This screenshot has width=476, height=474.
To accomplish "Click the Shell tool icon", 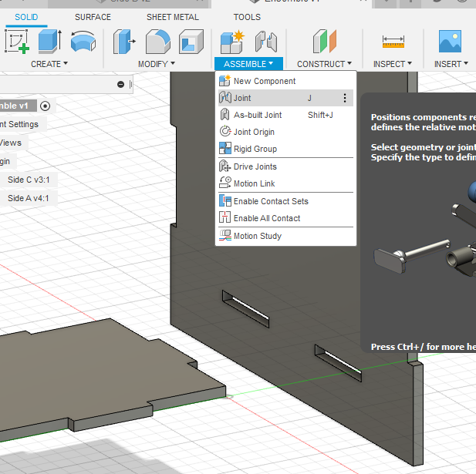I will [191, 42].
